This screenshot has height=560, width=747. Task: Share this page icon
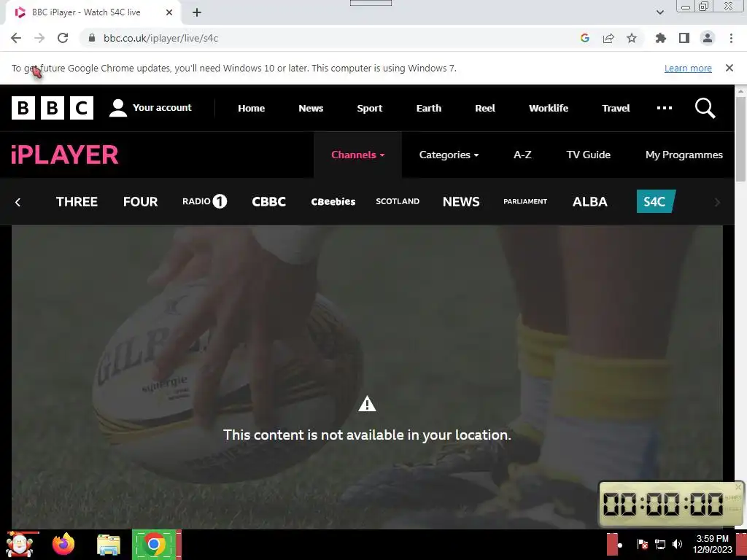coord(608,38)
